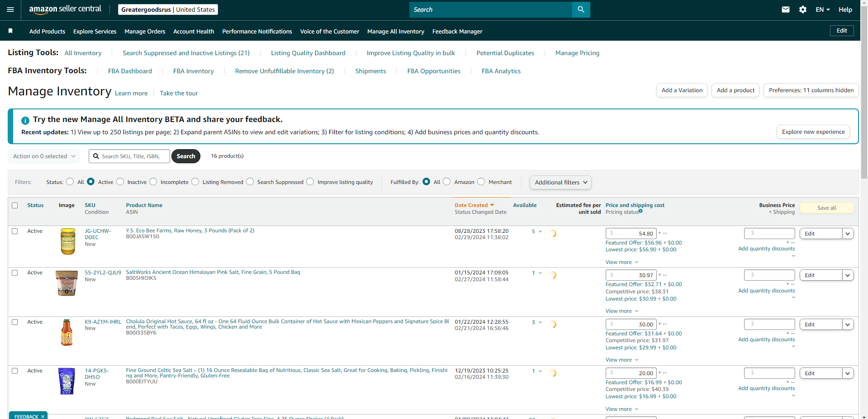Open Edit dropdown arrow for Celtic Sea Salt row

coord(848,373)
